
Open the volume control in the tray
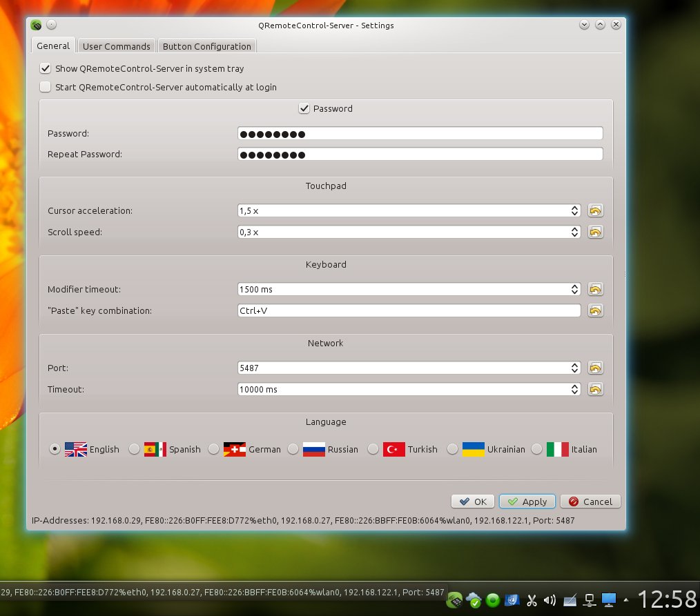coord(550,600)
